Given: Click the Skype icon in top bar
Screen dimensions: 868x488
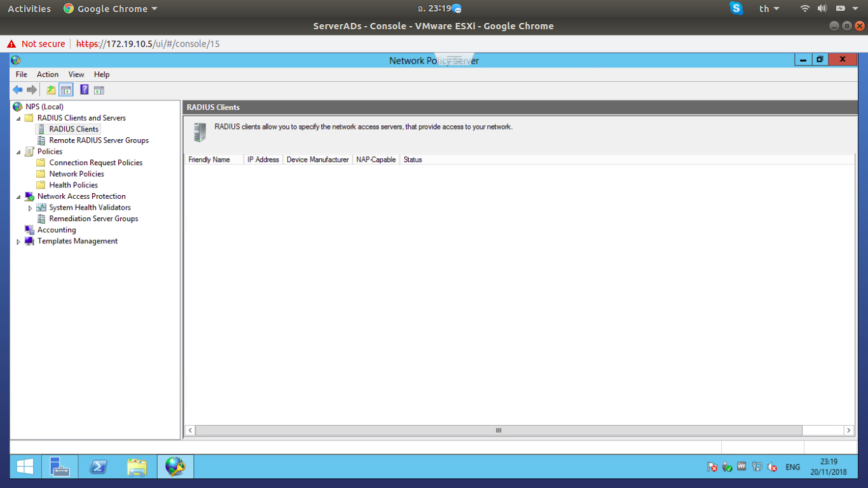Looking at the screenshot, I should 736,8.
